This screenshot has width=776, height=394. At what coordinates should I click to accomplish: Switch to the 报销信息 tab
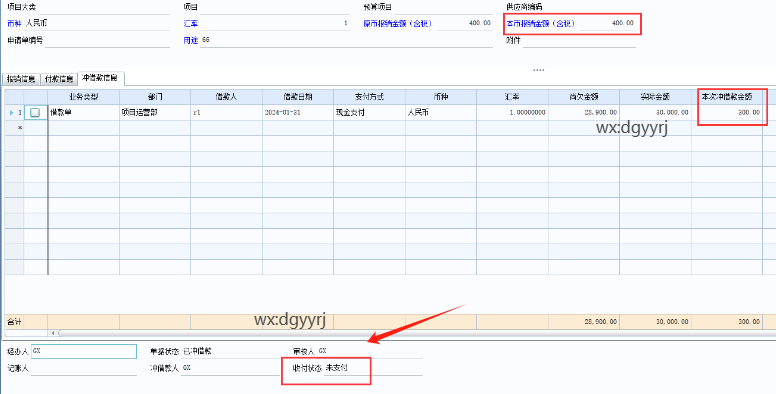[21, 79]
